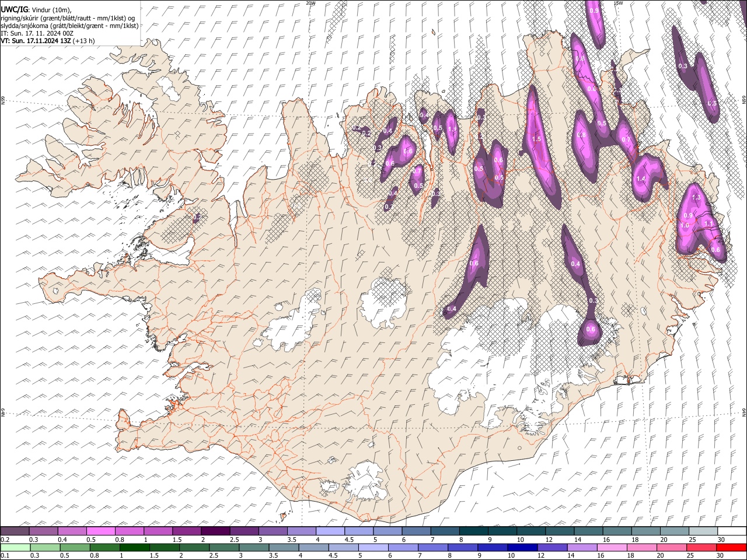
Task: Click the '0.2' tick label under purple scale
Action: tap(5, 540)
